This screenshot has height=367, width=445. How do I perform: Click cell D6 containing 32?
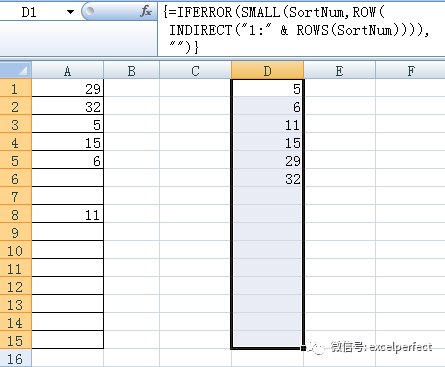[267, 178]
